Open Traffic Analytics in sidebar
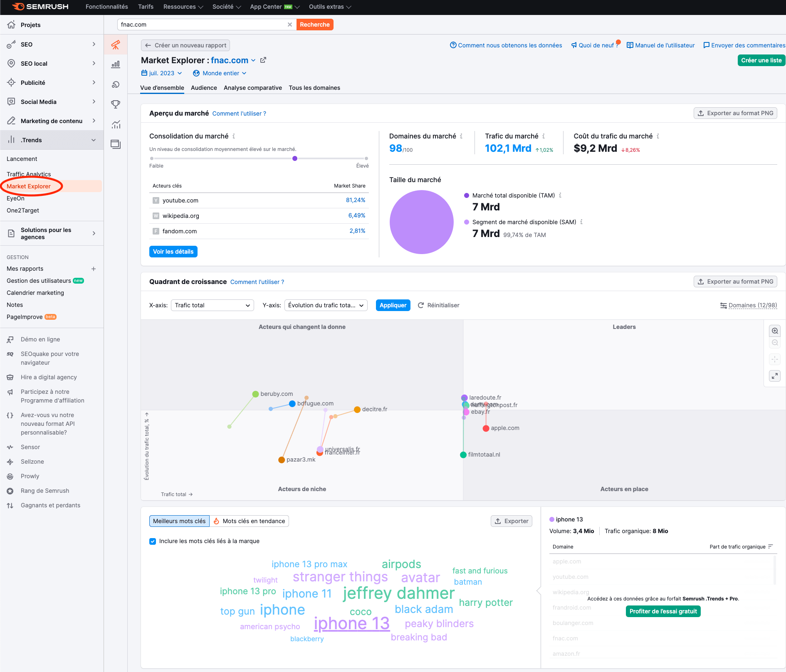The width and height of the screenshot is (786, 672). click(x=29, y=174)
